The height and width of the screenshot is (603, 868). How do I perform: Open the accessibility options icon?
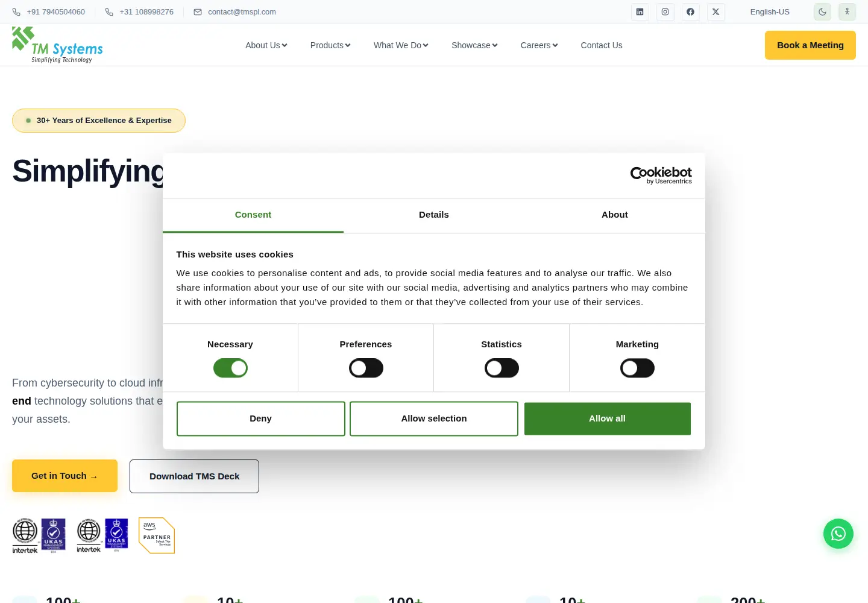click(847, 11)
